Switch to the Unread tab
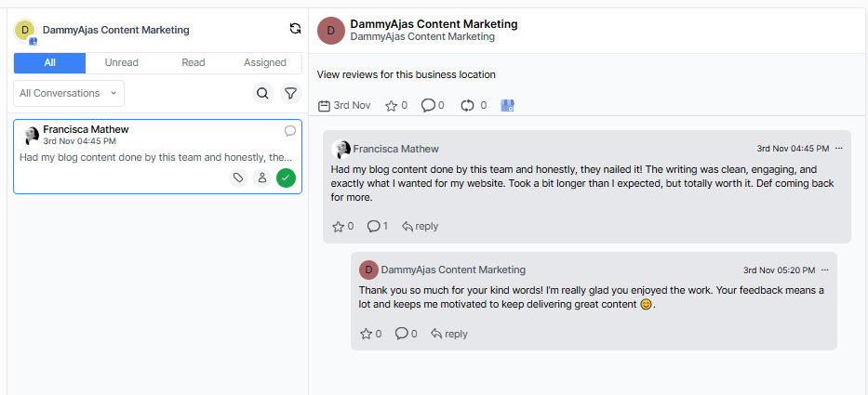868x395 pixels. coord(122,63)
